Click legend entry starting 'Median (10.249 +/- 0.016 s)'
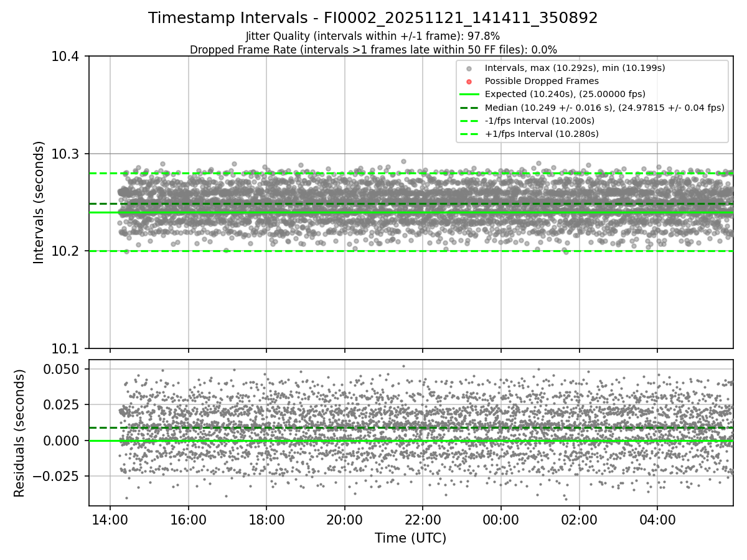Image resolution: width=747 pixels, height=560 pixels. [x=604, y=107]
